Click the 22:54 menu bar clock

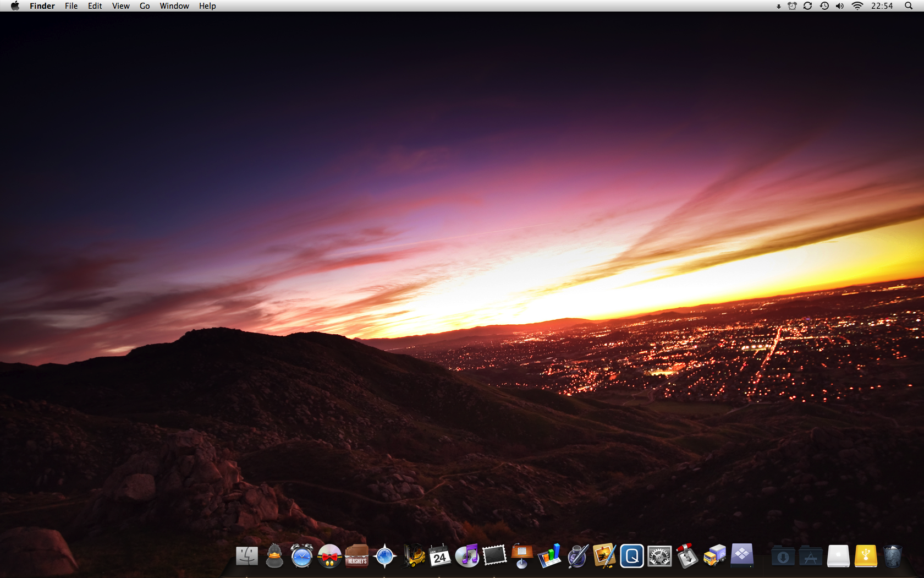tap(882, 6)
